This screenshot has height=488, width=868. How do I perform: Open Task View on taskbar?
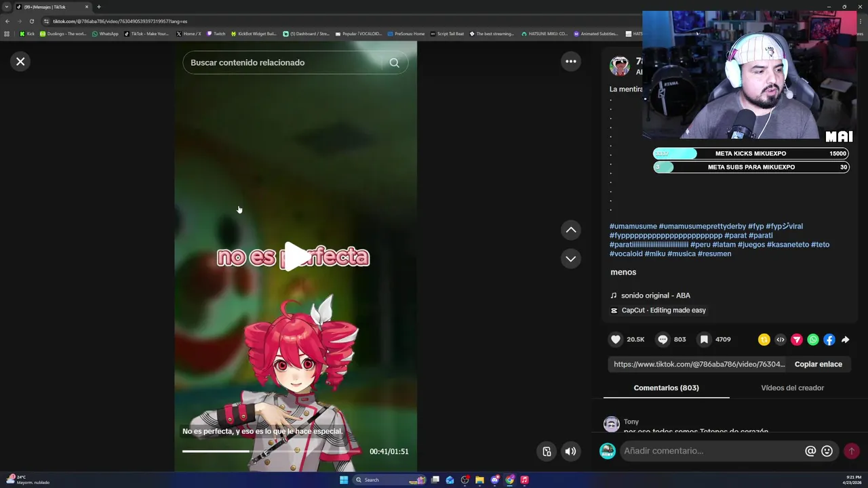click(435, 480)
